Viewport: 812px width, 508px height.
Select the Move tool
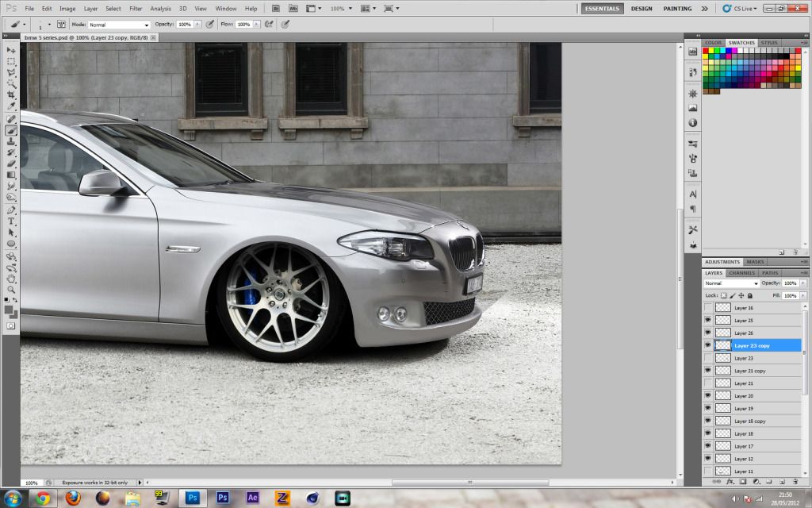pos(11,50)
